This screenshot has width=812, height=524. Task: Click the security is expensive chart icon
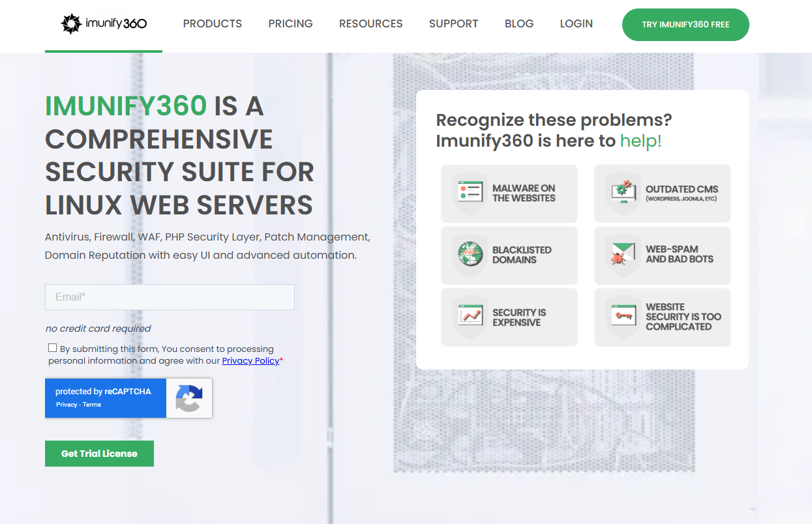tap(470, 317)
